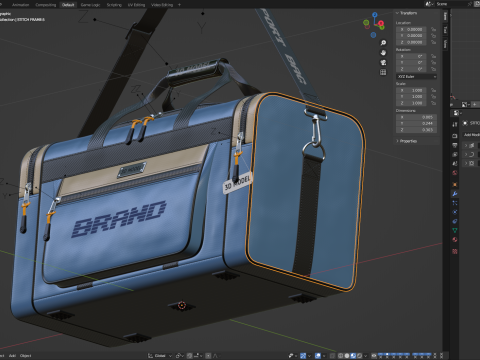Open the Scene properties tab icon
The width and height of the screenshot is (480, 360).
455,164
